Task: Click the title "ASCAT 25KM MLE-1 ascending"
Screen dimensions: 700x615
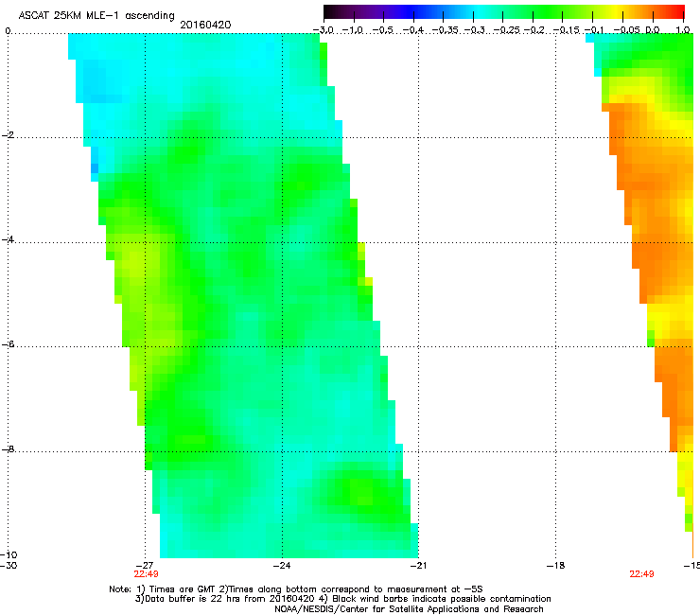Action: coord(96,16)
